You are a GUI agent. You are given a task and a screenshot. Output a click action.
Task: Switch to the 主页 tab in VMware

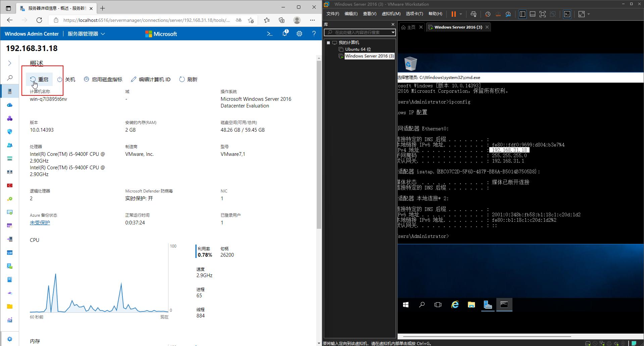click(409, 27)
